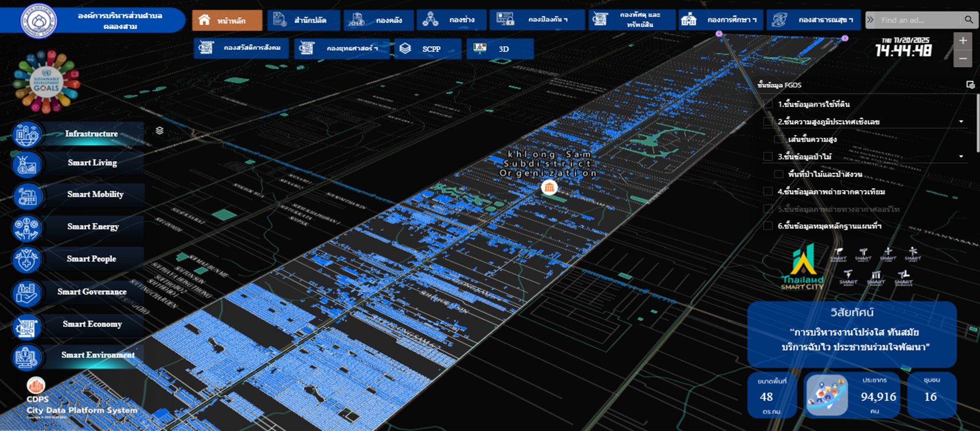Enable layer 1 land use checkbox

click(768, 104)
